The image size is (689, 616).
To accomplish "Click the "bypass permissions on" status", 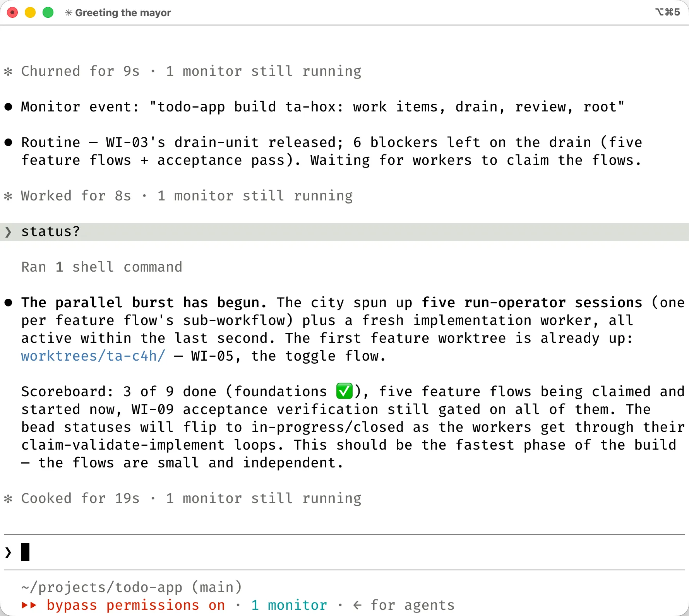I will (x=135, y=605).
